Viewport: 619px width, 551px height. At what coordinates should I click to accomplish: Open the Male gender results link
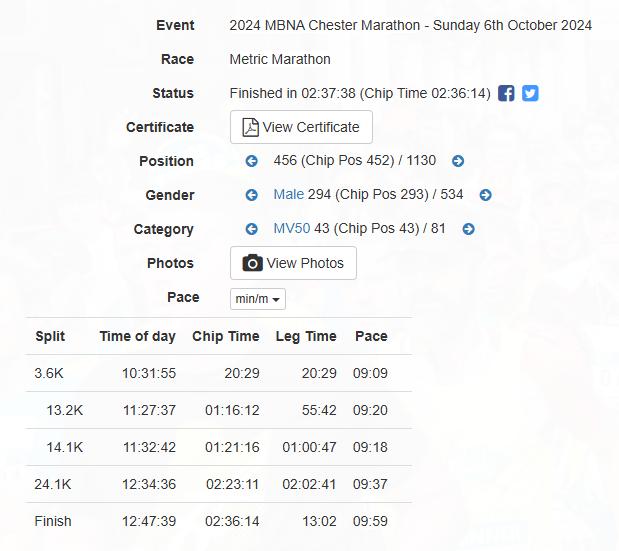coord(289,195)
